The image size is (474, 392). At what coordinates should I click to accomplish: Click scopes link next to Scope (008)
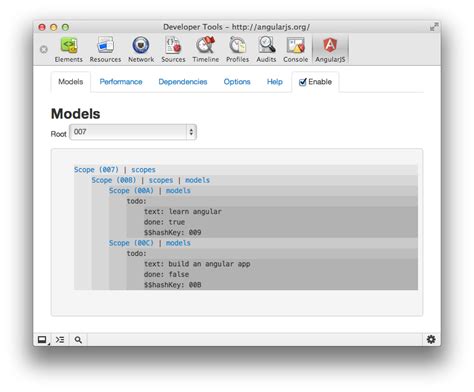pos(161,180)
